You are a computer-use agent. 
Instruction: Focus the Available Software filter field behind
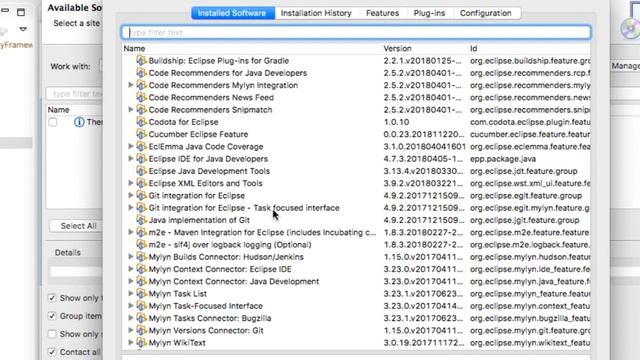(75, 94)
